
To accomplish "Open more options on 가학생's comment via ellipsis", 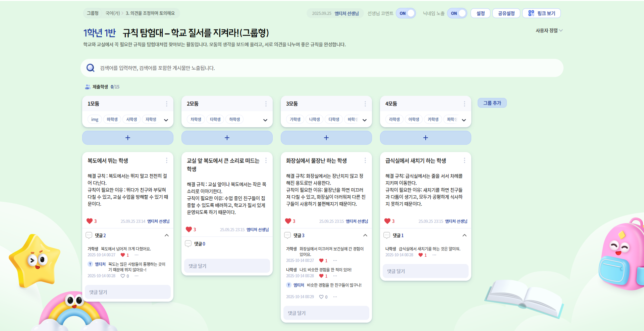I will [136, 255].
